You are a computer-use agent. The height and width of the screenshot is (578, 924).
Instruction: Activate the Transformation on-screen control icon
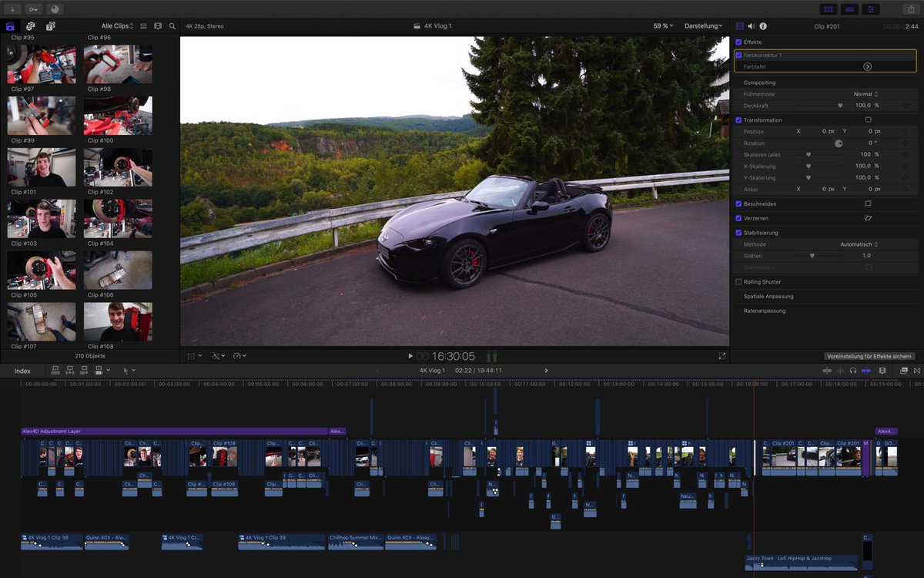click(x=868, y=120)
